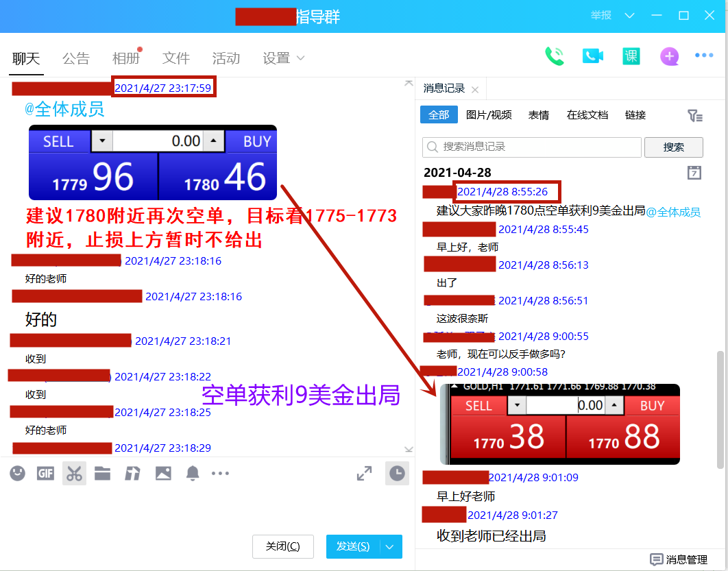This screenshot has width=728, height=571.
Task: Select the 全部 filter in message records
Action: (x=439, y=114)
